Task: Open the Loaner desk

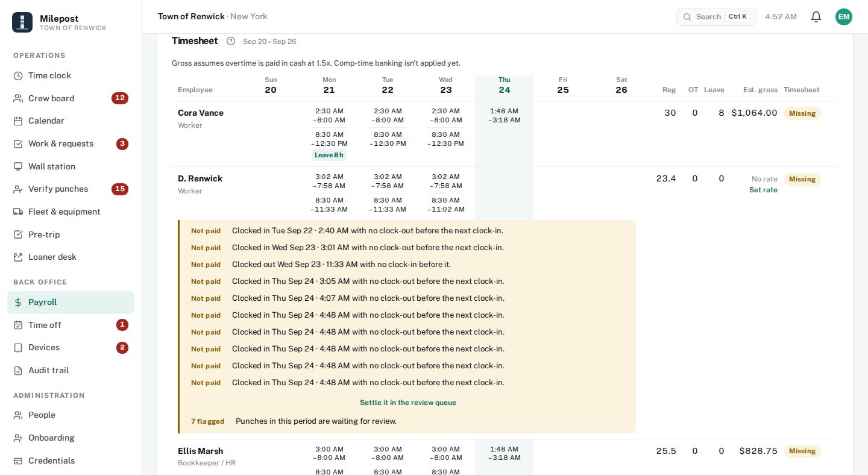Action: 71,257
